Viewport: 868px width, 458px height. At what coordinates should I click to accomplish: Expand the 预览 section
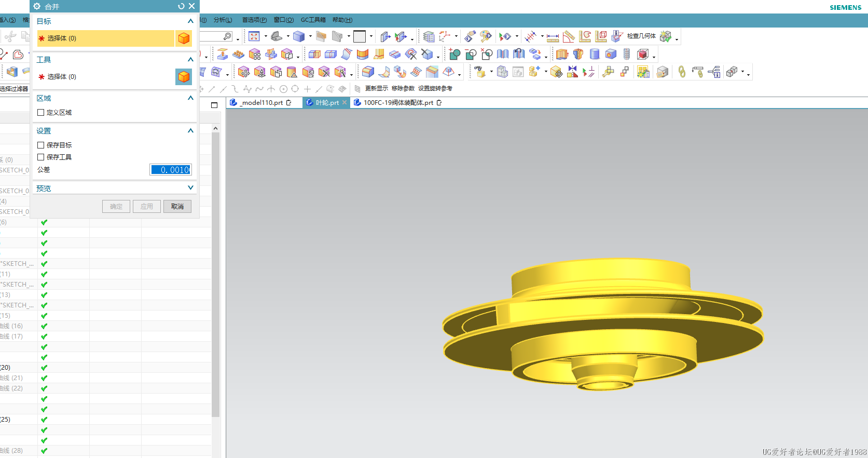click(190, 188)
